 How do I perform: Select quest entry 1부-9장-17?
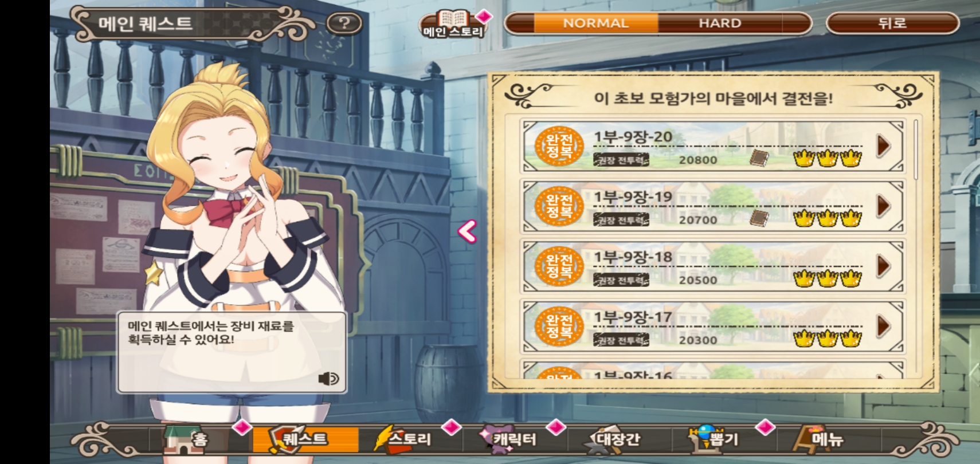[x=713, y=326]
